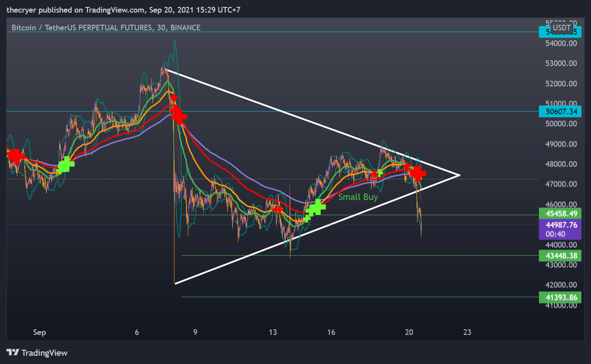
Task: Select the green horizontal line at 41393.86
Action: 359,297
